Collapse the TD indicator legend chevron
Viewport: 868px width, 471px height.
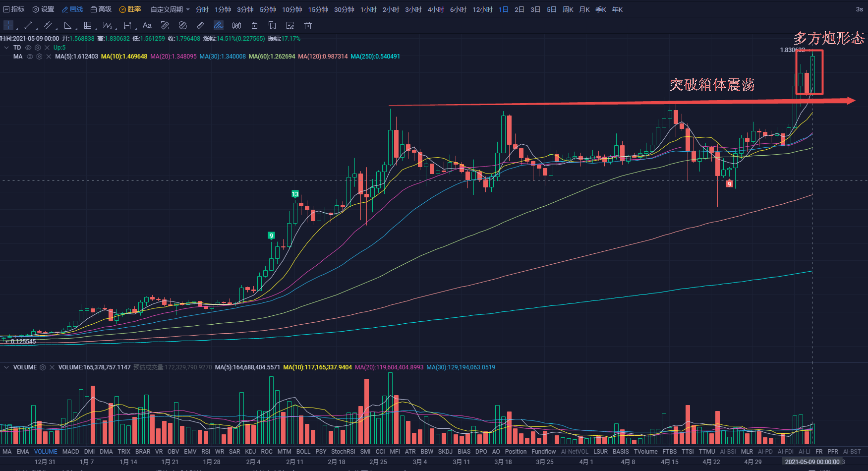6,48
